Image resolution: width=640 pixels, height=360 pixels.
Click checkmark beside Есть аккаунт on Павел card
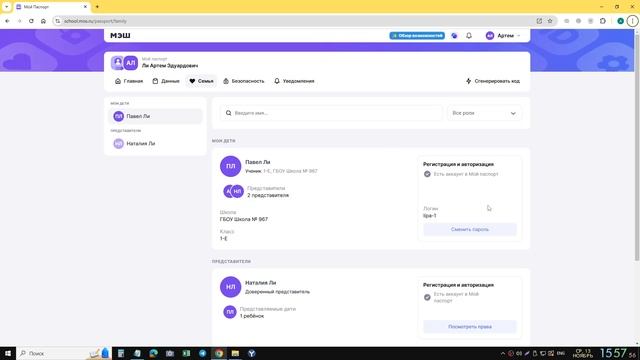(427, 174)
